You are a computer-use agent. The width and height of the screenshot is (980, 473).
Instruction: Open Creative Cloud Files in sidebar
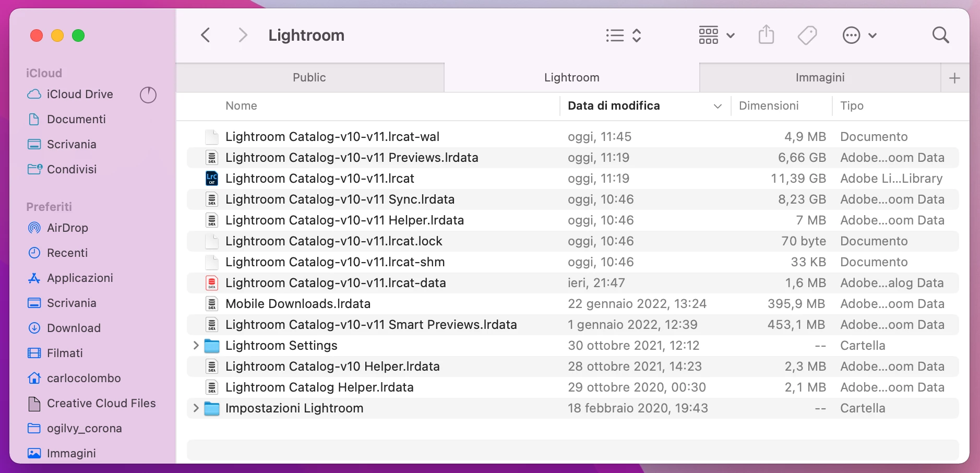(x=101, y=403)
